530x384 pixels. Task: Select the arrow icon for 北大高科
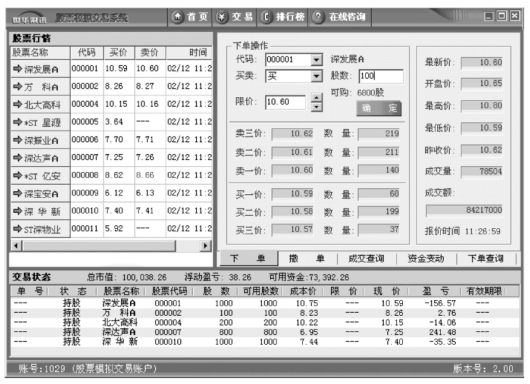click(17, 104)
